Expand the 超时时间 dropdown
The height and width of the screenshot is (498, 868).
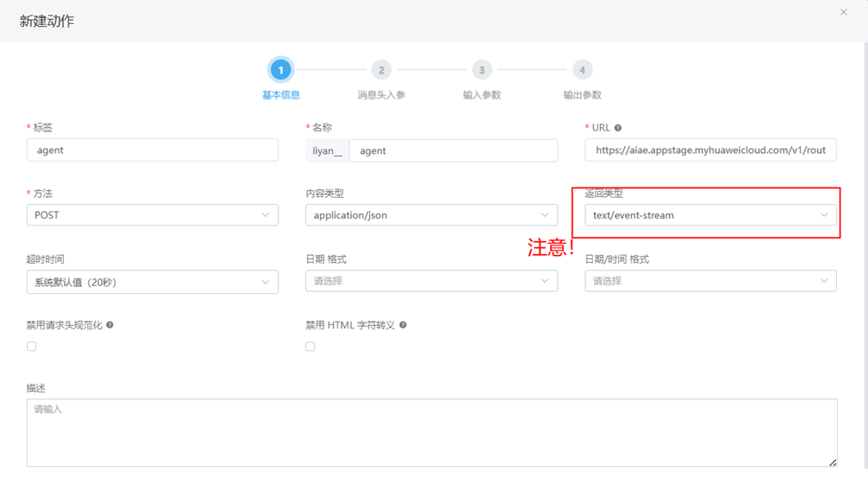click(x=152, y=282)
